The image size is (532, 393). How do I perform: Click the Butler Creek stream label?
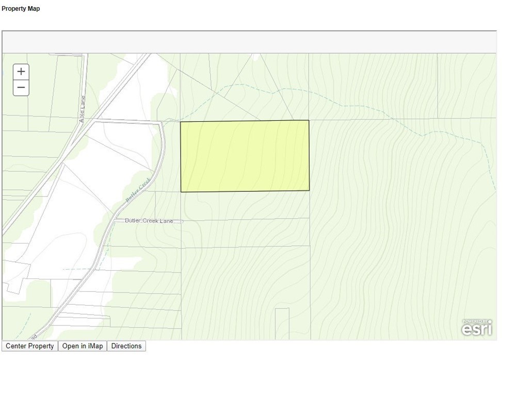[138, 190]
